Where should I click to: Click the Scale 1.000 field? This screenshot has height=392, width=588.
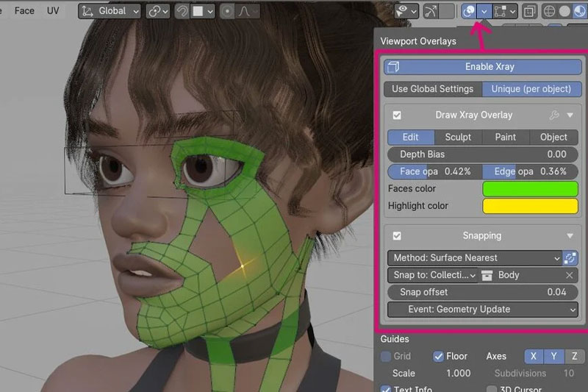pos(431,373)
